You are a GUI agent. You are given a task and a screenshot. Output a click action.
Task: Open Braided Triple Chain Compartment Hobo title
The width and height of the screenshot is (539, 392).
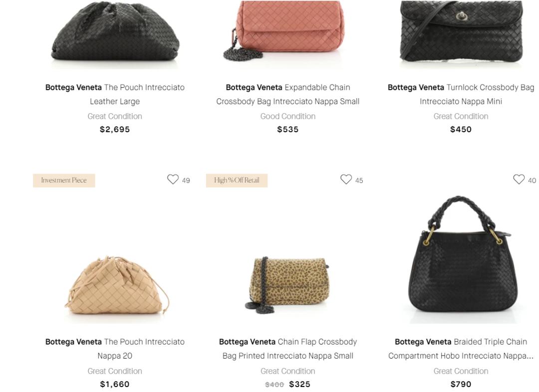[461, 349]
